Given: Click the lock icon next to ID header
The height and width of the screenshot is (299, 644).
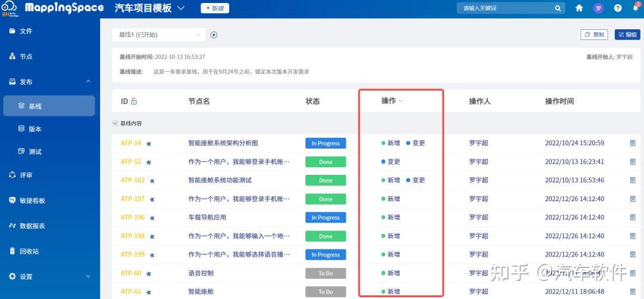Looking at the screenshot, I should tap(134, 101).
